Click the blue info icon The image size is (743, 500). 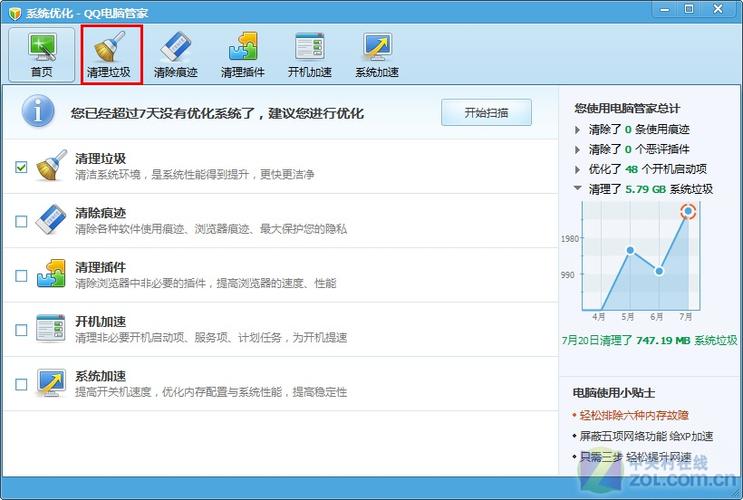(38, 110)
